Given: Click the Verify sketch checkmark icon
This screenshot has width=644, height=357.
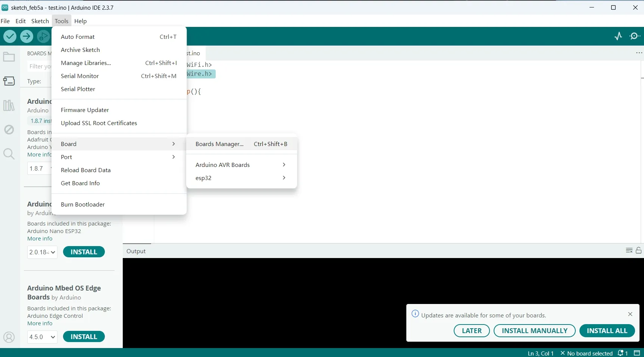Looking at the screenshot, I should pyautogui.click(x=10, y=36).
